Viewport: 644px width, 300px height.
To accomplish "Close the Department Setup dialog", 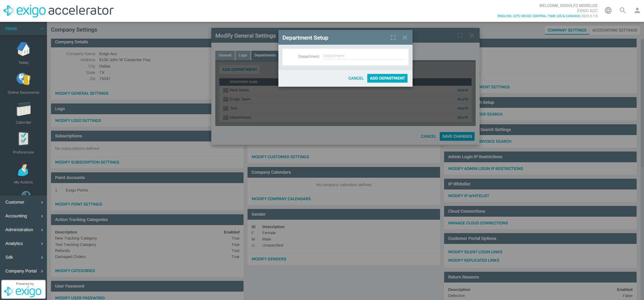I will [x=405, y=38].
